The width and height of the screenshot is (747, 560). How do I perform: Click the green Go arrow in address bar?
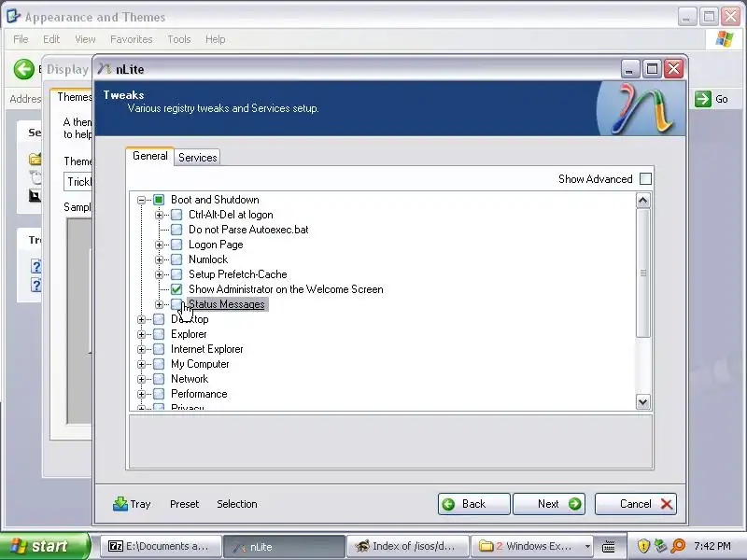coord(703,99)
